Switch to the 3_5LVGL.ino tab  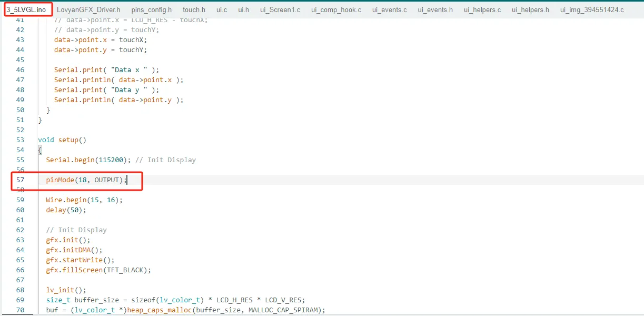pos(29,9)
